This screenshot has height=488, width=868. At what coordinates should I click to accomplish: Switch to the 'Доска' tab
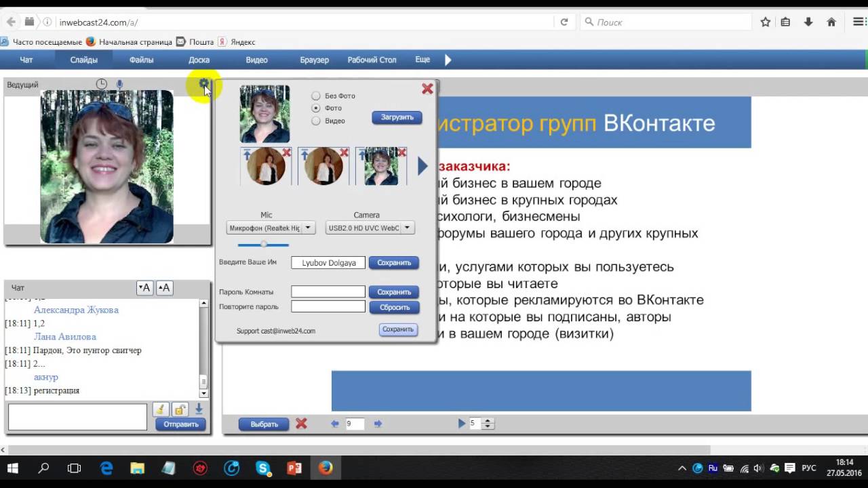coord(199,60)
